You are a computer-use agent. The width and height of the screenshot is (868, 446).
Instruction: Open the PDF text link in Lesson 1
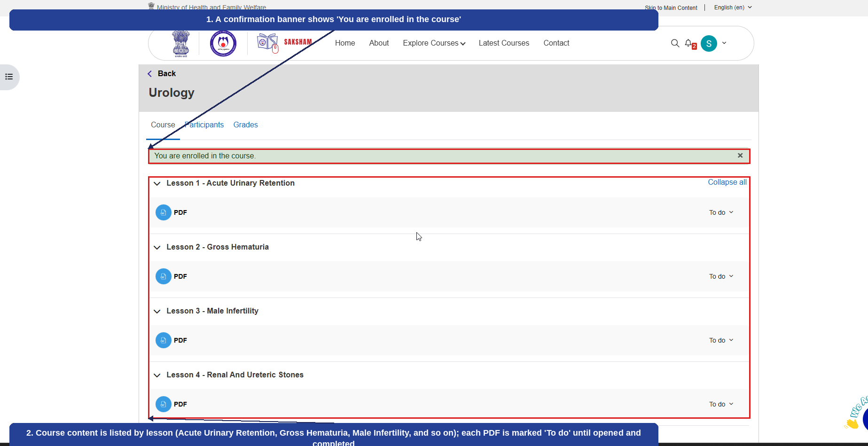pyautogui.click(x=180, y=213)
